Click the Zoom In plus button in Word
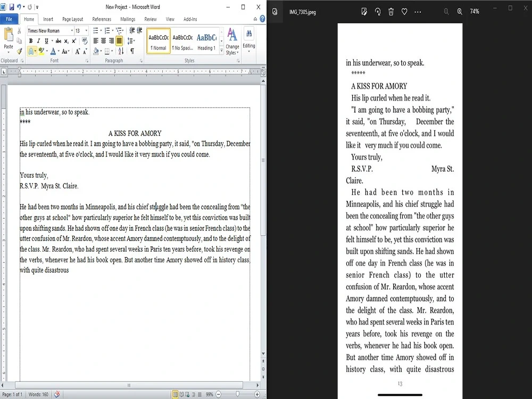This screenshot has width=532, height=399. pos(257,394)
